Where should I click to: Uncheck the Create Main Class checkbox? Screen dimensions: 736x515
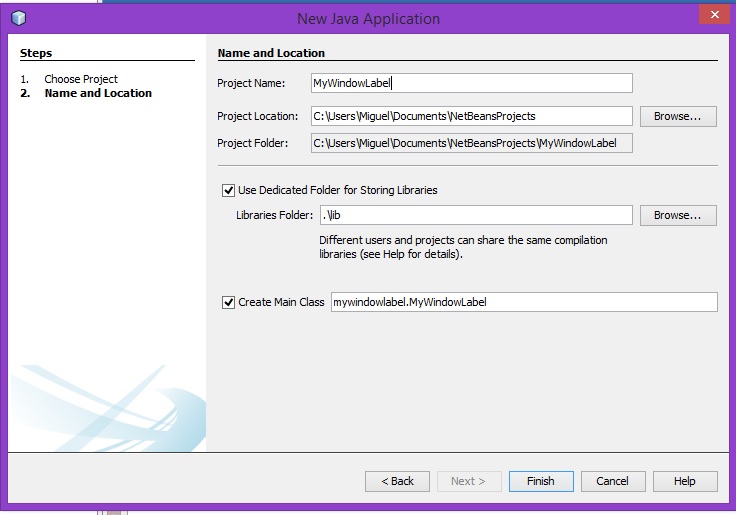(x=228, y=301)
